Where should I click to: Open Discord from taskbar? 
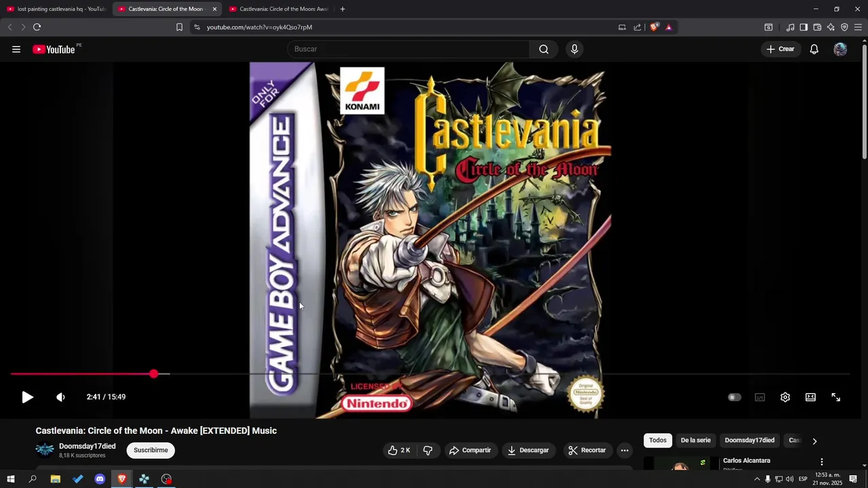[100, 479]
